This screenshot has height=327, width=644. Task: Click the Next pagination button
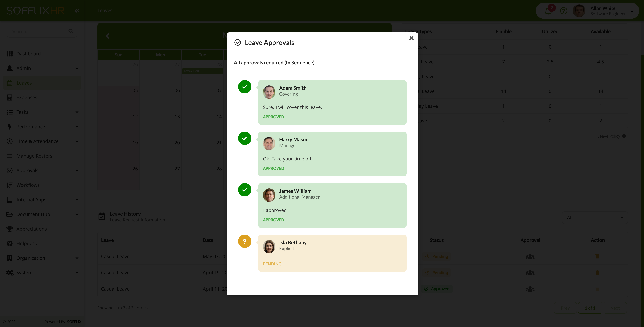615,308
